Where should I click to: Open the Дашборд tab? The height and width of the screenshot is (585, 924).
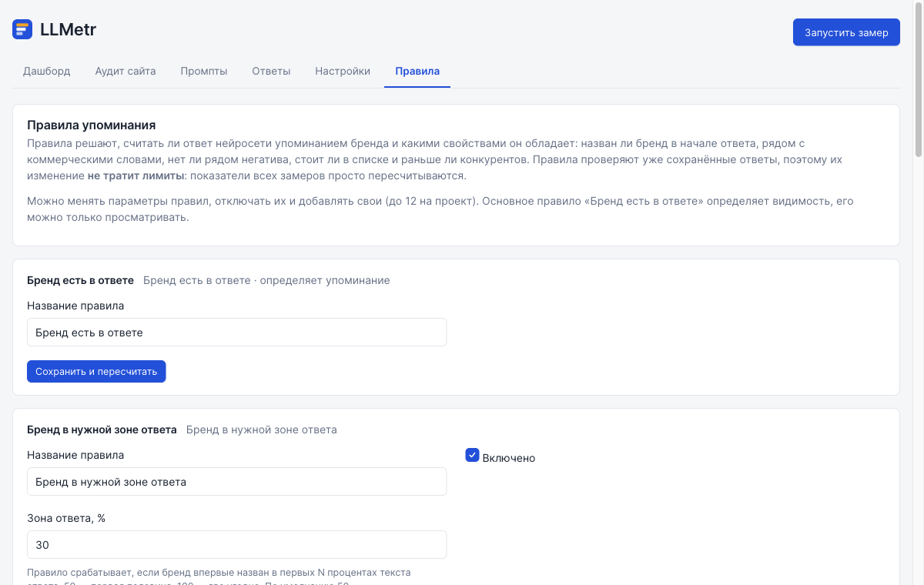(47, 72)
